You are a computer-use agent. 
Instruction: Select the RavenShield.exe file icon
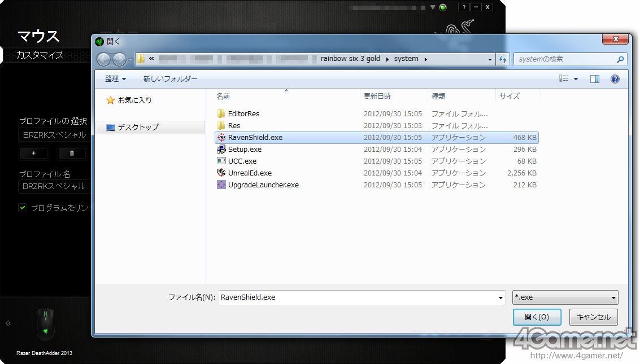click(221, 137)
